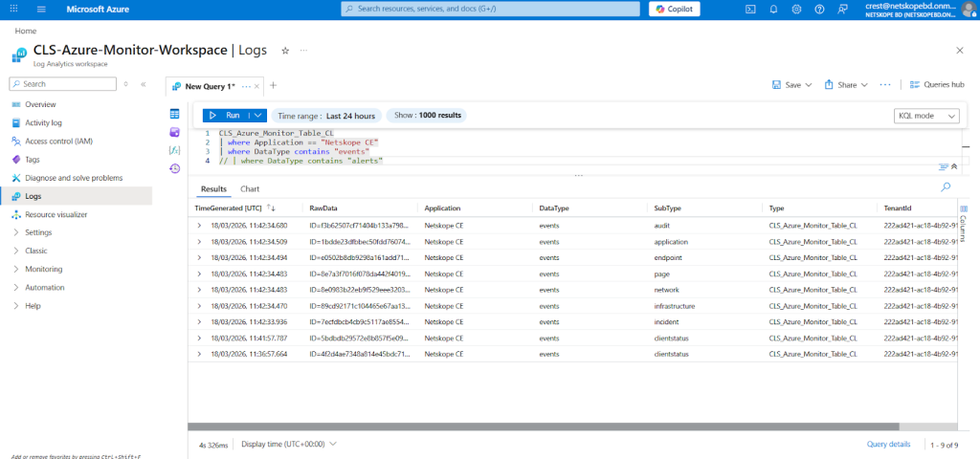
Task: Open the KQL mode dropdown
Action: 926,116
